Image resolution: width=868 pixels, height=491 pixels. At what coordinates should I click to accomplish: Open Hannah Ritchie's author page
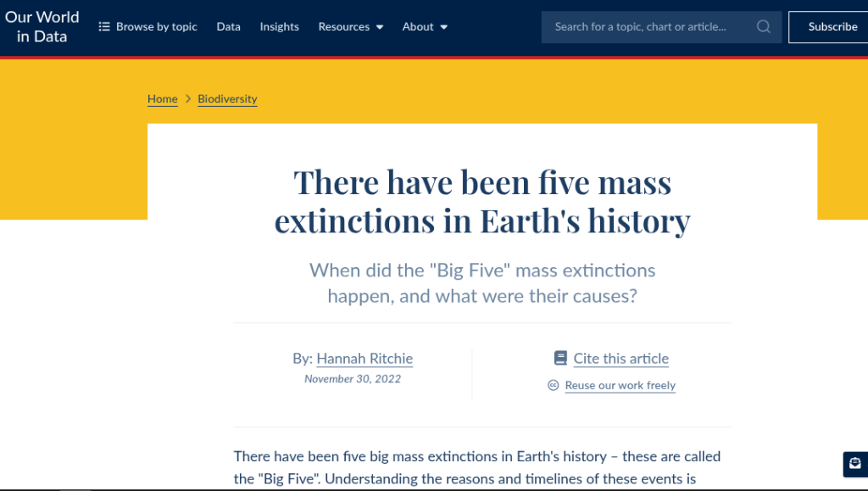pos(364,359)
